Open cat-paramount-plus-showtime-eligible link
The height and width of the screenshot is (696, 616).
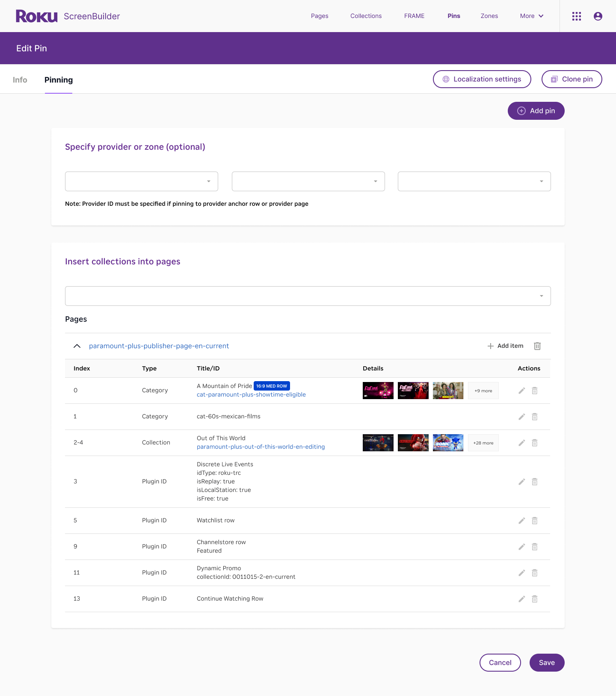(251, 395)
